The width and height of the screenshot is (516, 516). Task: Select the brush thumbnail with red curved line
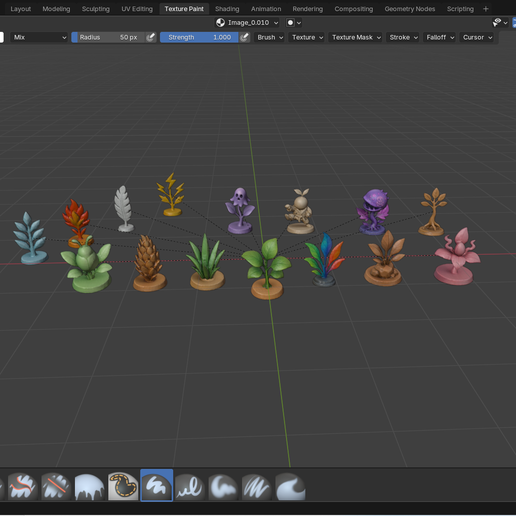pyautogui.click(x=22, y=486)
